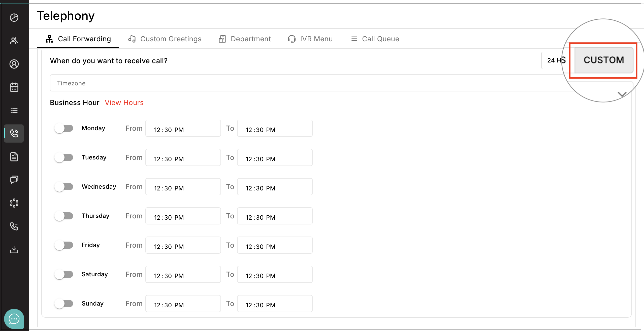Open the chat conversations icon in sidebar
This screenshot has height=331, width=644.
14,180
